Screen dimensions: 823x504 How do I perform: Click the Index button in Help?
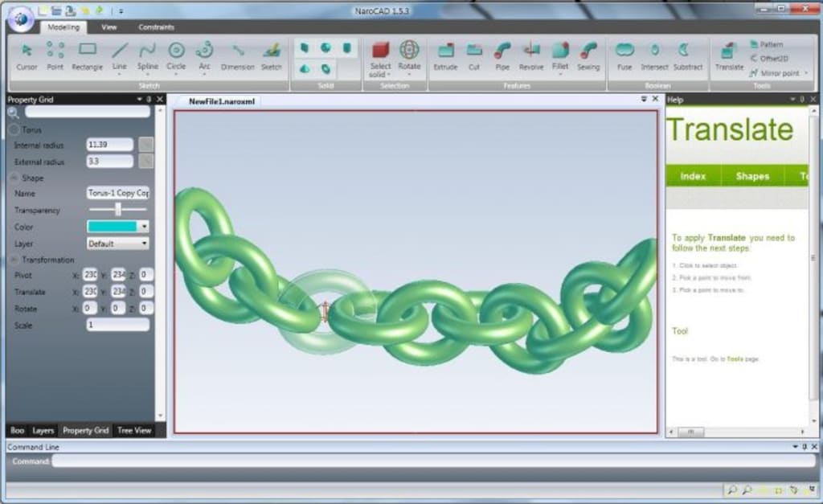tap(693, 176)
